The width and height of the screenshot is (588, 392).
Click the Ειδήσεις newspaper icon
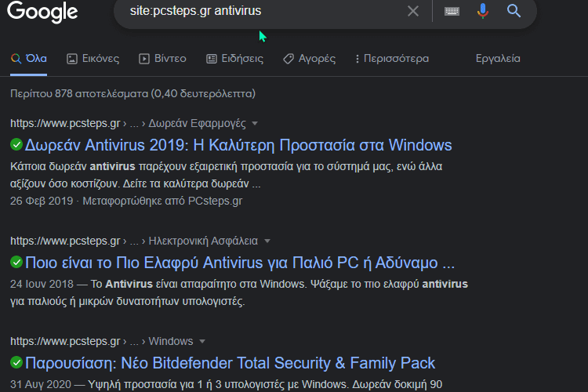212,59
